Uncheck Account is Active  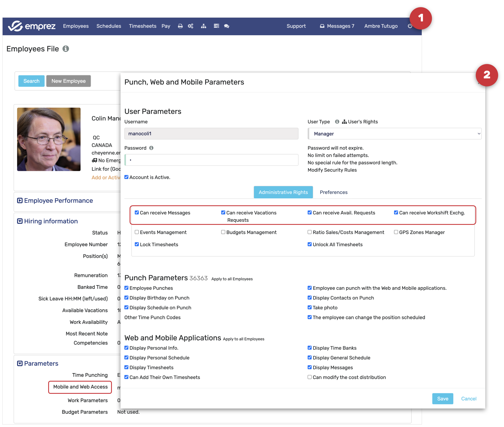click(x=126, y=177)
